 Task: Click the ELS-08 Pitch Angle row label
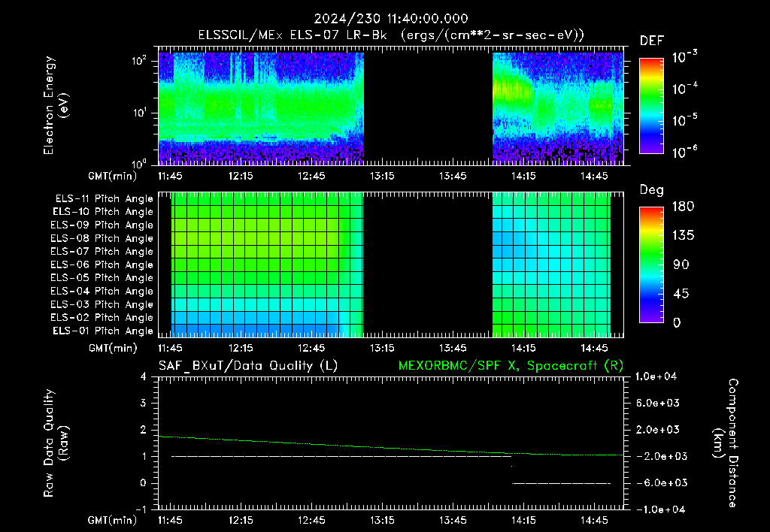tap(102, 238)
